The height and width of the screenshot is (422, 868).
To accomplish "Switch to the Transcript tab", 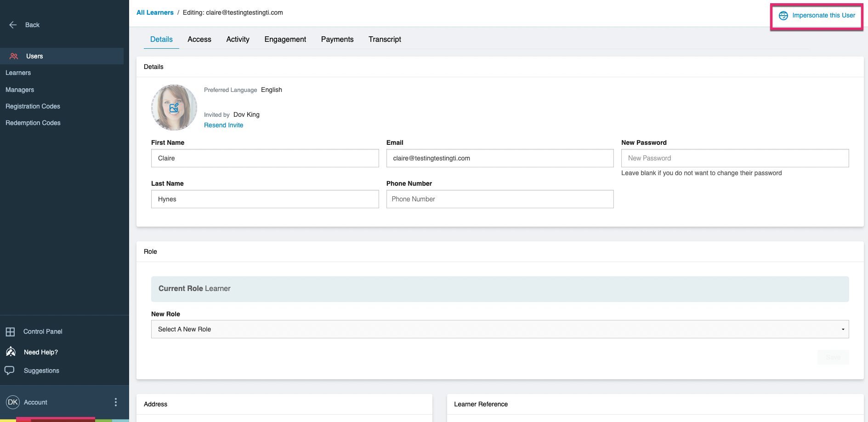I will [x=385, y=39].
